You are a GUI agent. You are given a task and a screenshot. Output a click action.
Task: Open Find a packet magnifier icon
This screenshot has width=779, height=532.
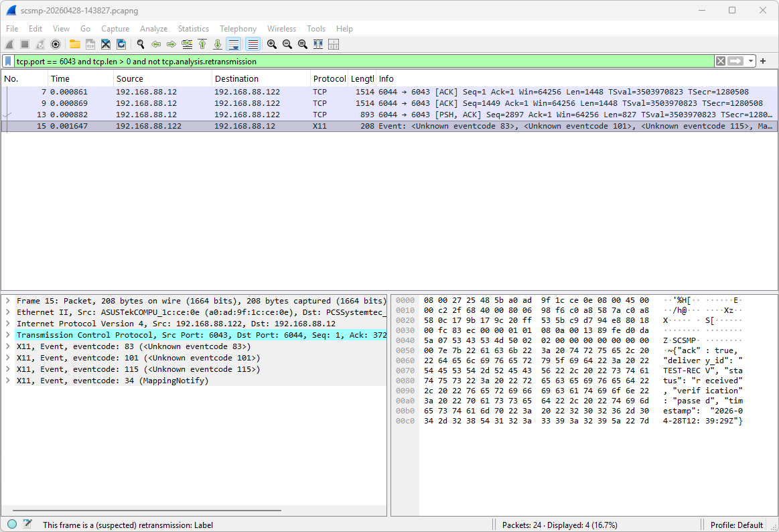141,44
